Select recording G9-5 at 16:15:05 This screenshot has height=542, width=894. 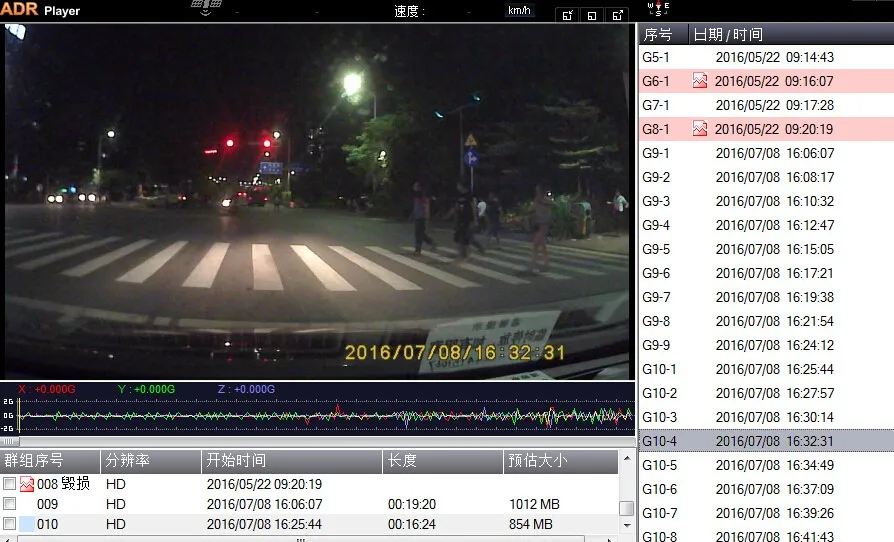(x=766, y=249)
